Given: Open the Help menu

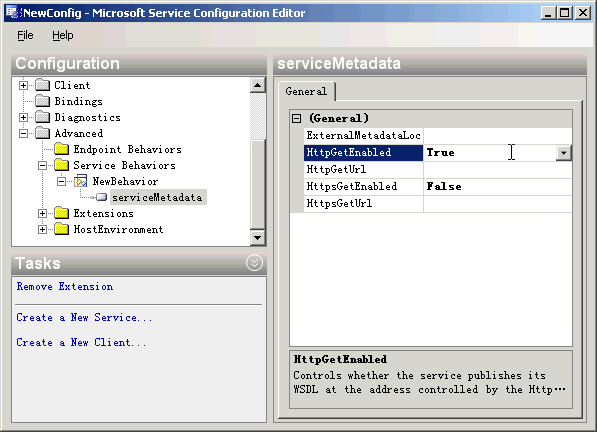Looking at the screenshot, I should click(63, 35).
